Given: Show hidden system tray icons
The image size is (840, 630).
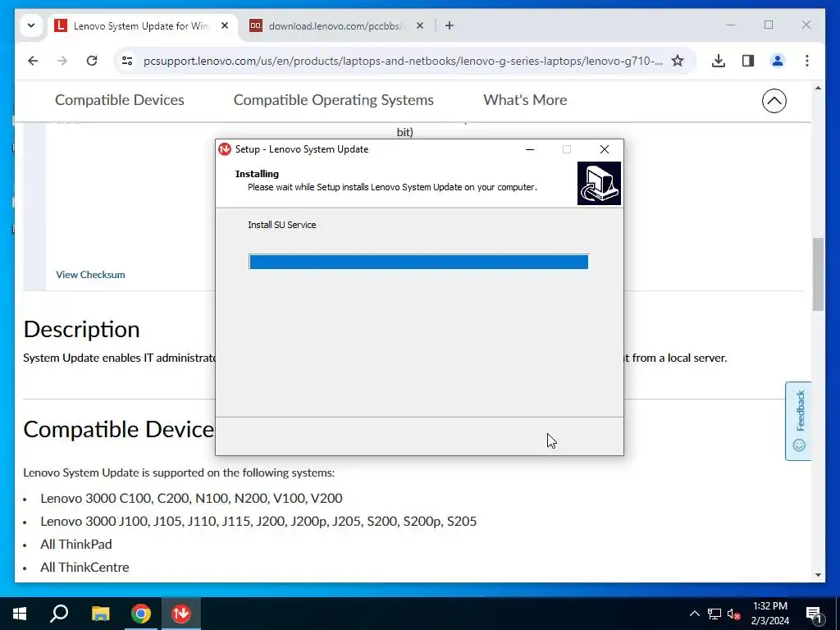Looking at the screenshot, I should point(694,614).
